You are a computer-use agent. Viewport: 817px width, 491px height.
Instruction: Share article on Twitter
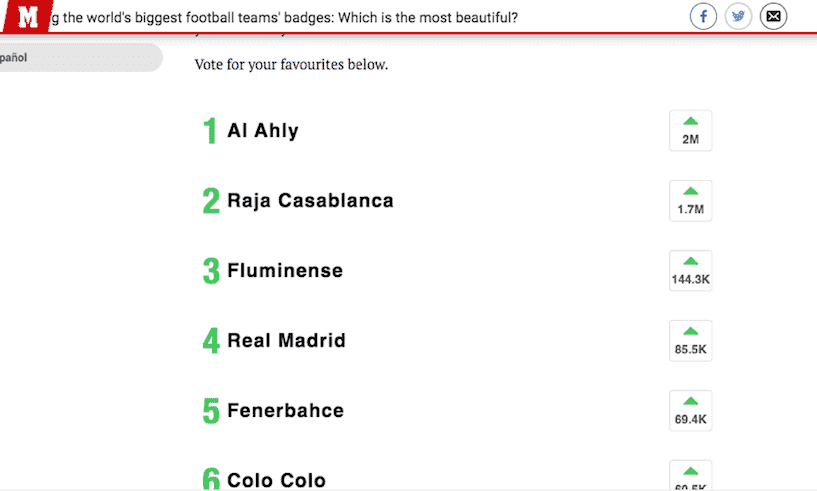click(x=738, y=16)
